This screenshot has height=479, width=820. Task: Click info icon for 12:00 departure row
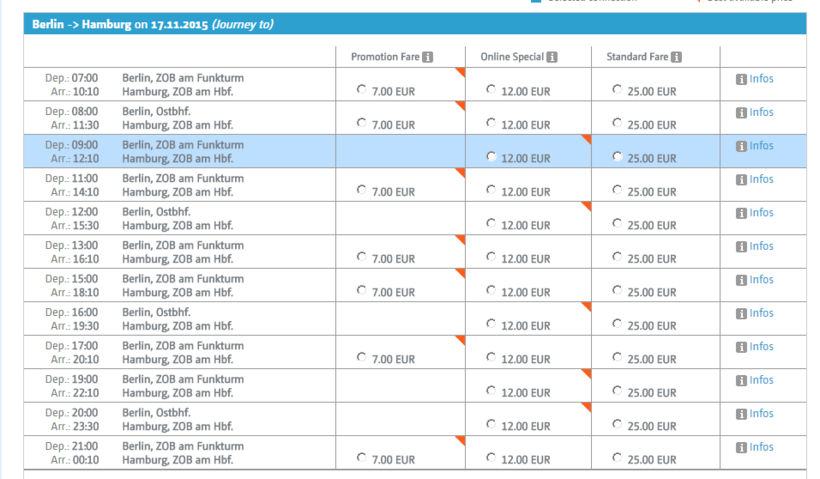coord(741,213)
